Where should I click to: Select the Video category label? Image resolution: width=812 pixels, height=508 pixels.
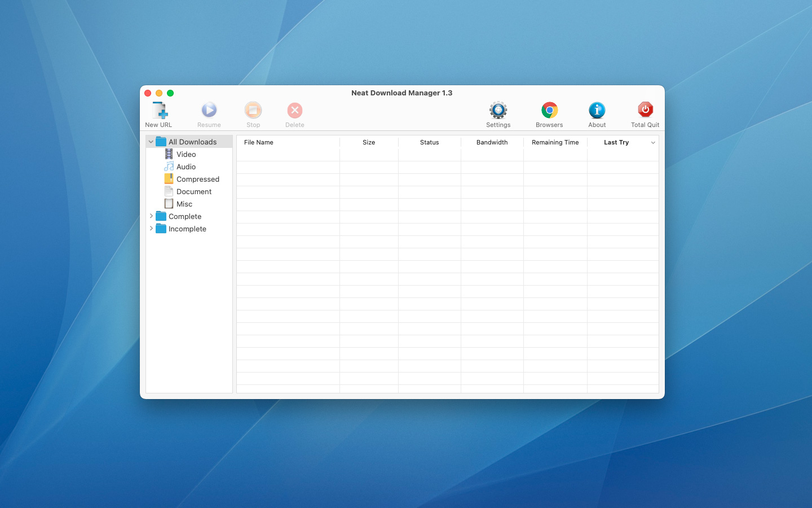[186, 154]
